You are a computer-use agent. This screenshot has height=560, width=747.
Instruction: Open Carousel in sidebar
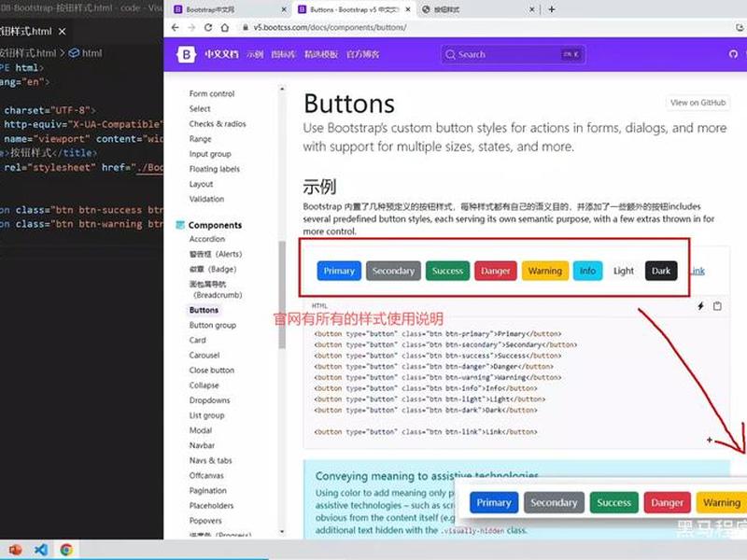204,356
